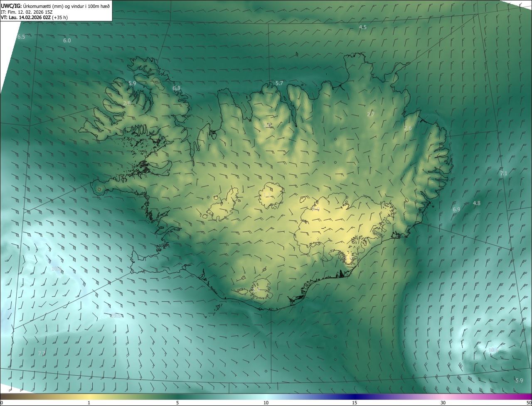Pick the dark navy section of the legend
Screen dimensions: 532x406
click(355, 396)
